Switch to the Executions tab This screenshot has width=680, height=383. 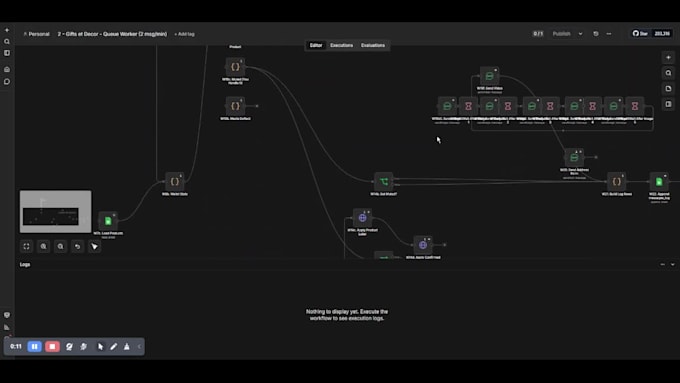coord(341,45)
